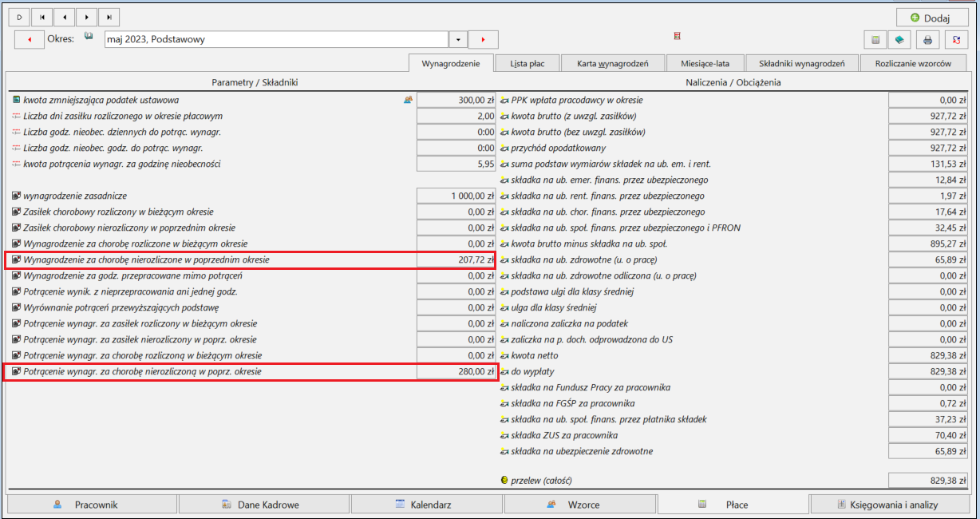This screenshot has width=980, height=519.
Task: Click the 131,53 zł suma podstaw value
Action: tap(928, 164)
